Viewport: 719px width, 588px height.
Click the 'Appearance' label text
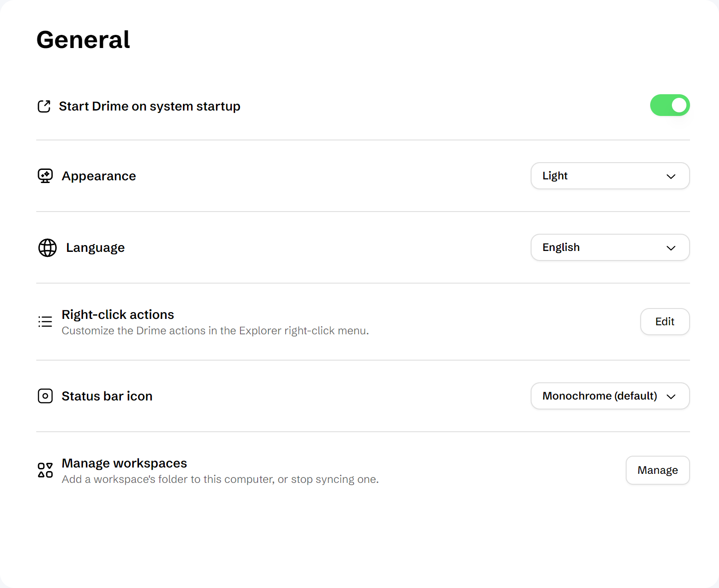[99, 176]
